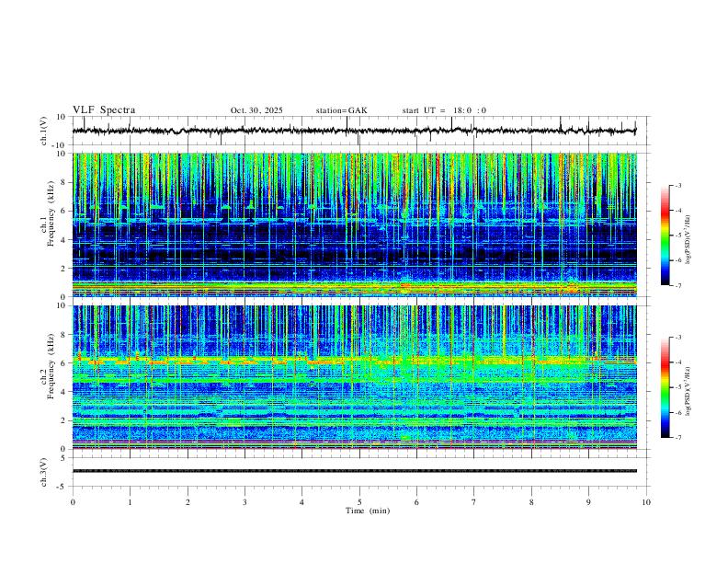Click the '-7' value on ch.2 colorbar
Screen dimensions: 728x563
(678, 437)
